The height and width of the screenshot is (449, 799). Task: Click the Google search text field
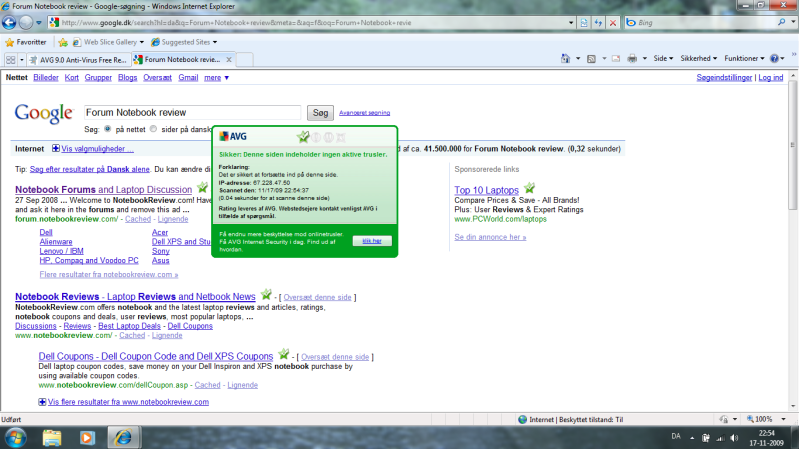click(x=192, y=113)
